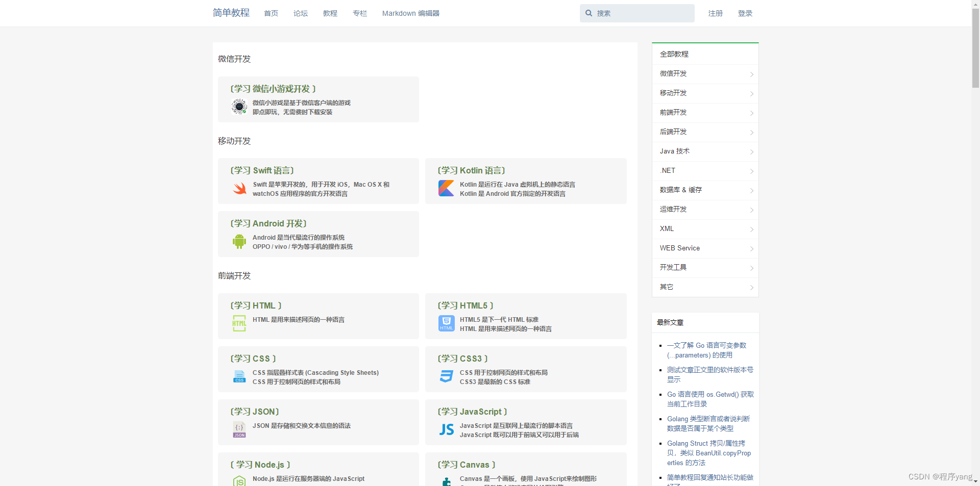Click the 搜索 search input field

tap(637, 13)
